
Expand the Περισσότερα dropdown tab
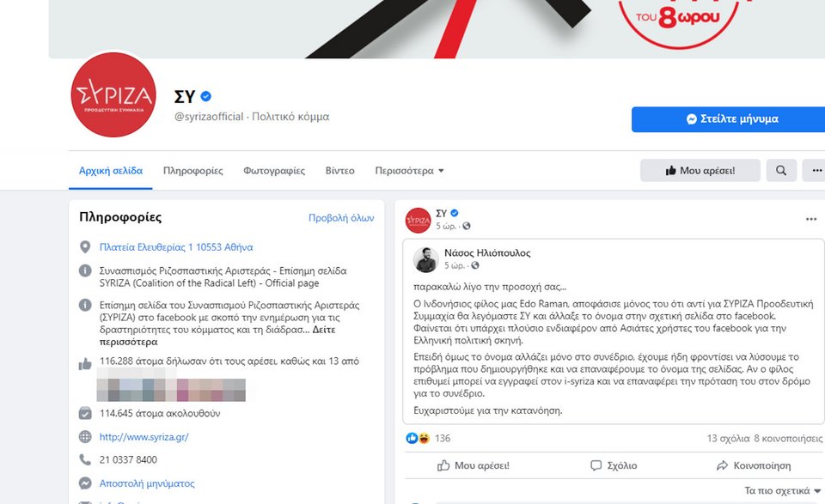coord(409,171)
